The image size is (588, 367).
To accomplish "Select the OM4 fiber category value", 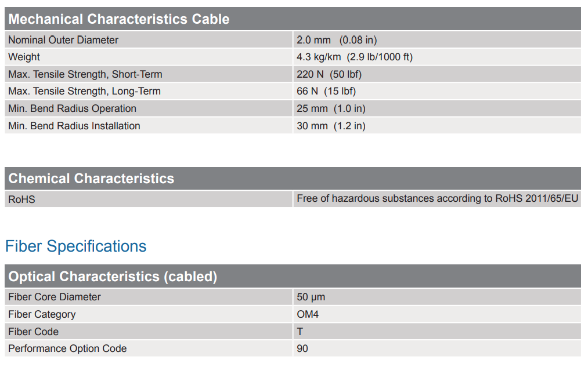I will click(308, 314).
